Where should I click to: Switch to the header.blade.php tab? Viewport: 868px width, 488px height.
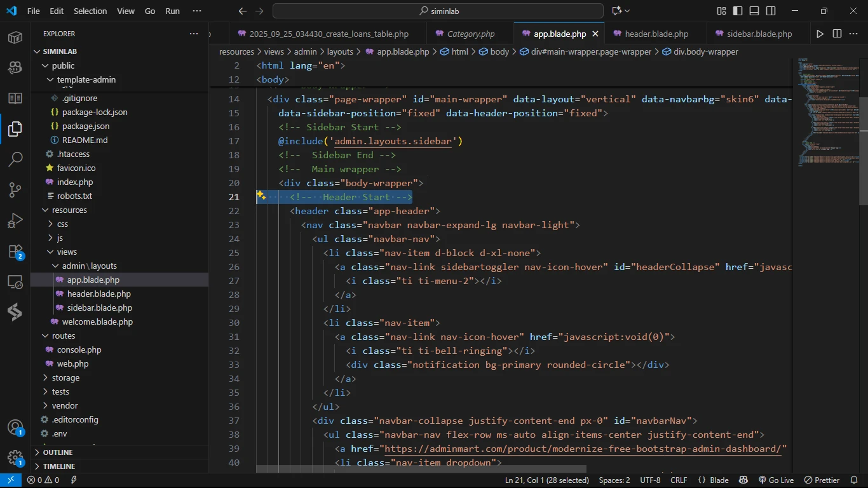[656, 34]
